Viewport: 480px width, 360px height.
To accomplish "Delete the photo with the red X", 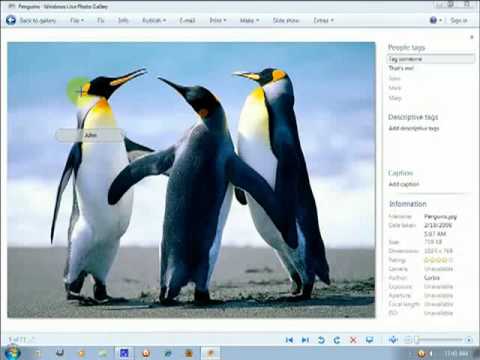I will pyautogui.click(x=353, y=340).
